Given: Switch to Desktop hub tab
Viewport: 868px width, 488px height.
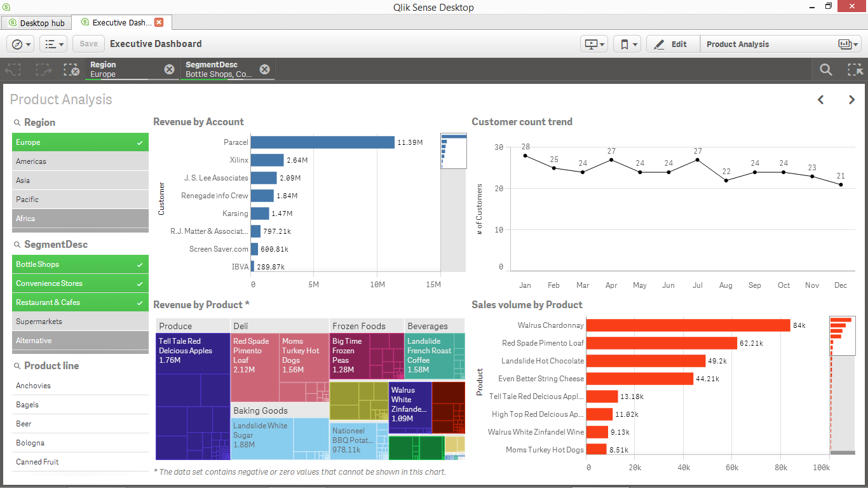Looking at the screenshot, I should [x=36, y=23].
